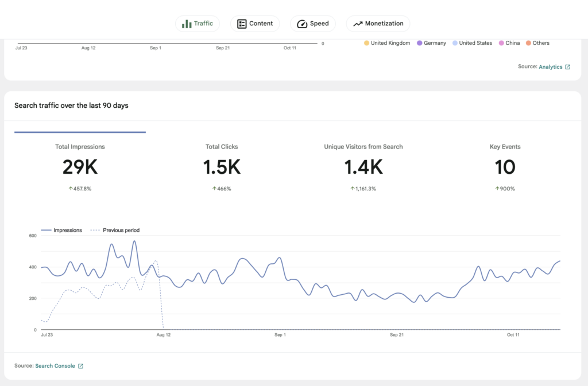Viewport: 588px width, 386px height.
Task: Click the Oct 11 label on the impressions chart
Action: click(513, 335)
